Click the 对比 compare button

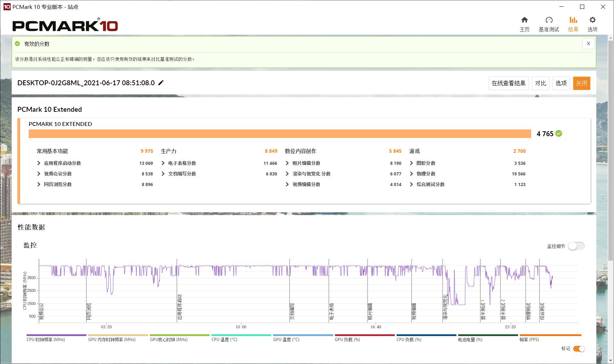coord(540,83)
